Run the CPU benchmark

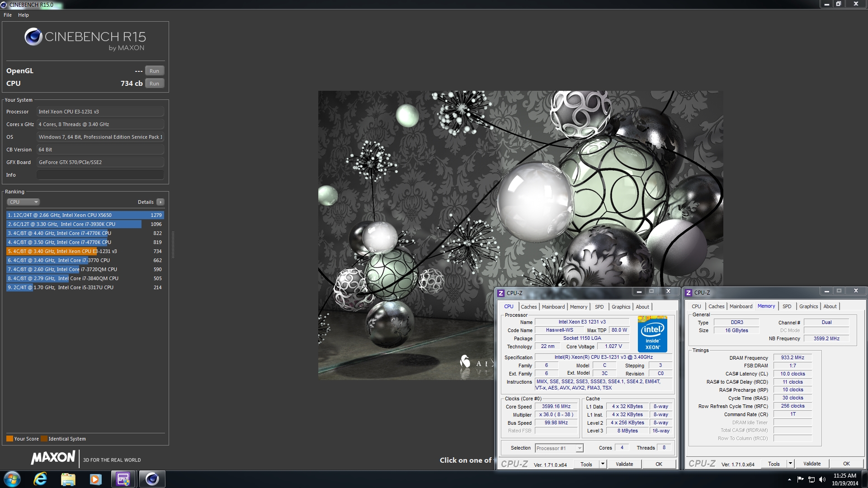click(x=155, y=84)
